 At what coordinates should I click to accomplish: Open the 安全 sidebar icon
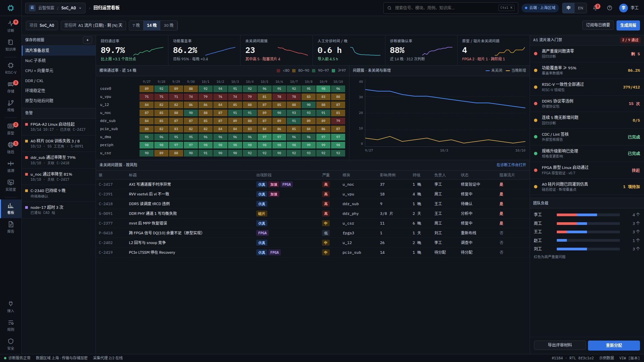[11, 344]
